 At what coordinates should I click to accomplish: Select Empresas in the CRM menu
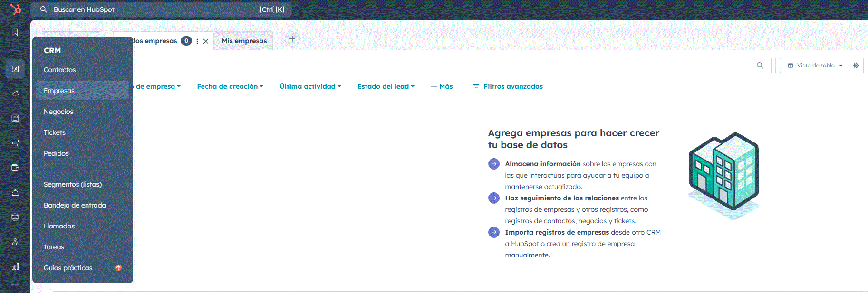click(x=83, y=91)
